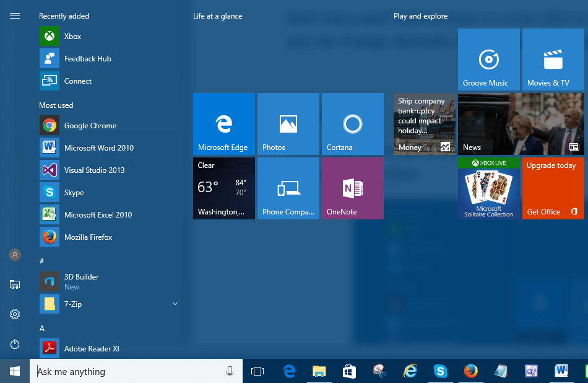
Task: Open the Microsoft Solitaire Collection tile
Action: point(488,188)
